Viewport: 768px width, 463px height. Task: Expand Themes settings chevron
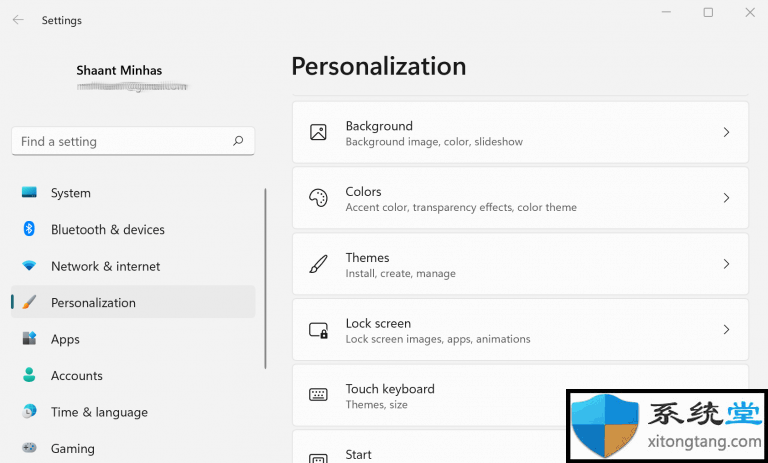click(726, 264)
